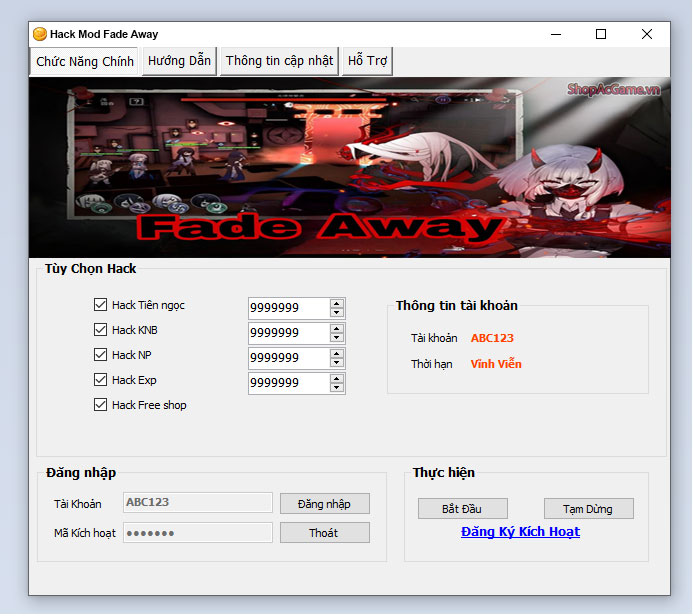Image resolution: width=693 pixels, height=616 pixels.
Task: Open the Hỗ Trợ tab
Action: coord(367,61)
